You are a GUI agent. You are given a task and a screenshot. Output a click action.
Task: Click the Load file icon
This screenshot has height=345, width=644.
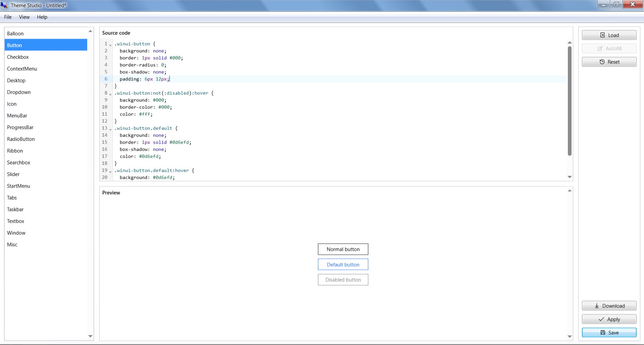pos(602,35)
